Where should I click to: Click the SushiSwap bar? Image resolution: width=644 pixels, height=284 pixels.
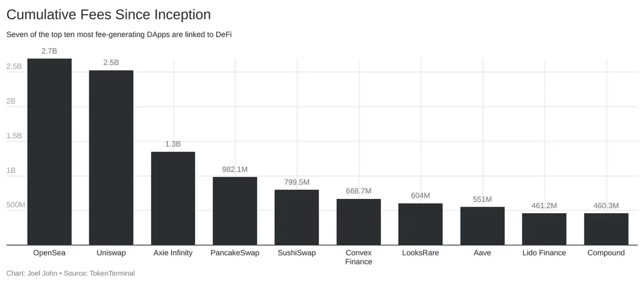pyautogui.click(x=297, y=218)
